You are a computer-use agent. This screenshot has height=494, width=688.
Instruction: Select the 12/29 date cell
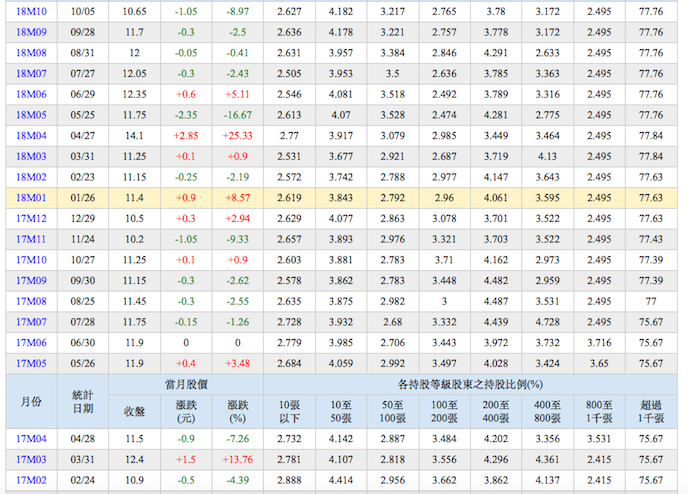tap(83, 218)
